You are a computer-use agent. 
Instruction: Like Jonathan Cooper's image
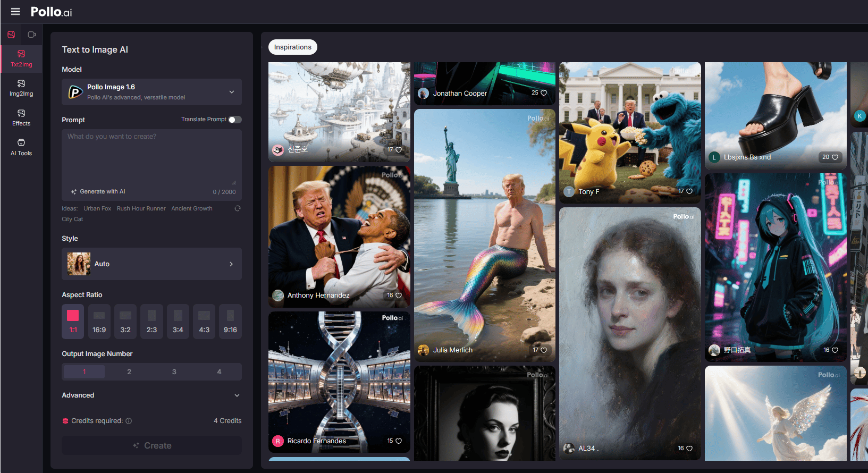point(544,93)
